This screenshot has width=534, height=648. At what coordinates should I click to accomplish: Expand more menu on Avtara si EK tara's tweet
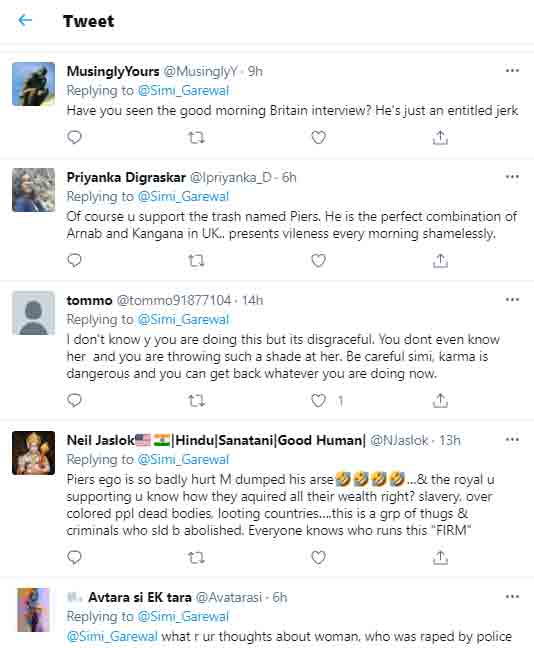coord(512,596)
